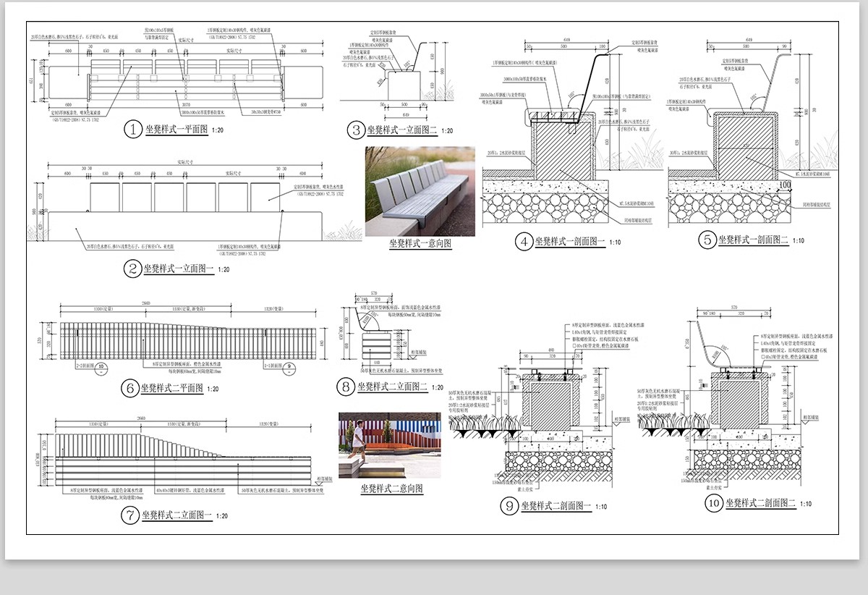This screenshot has width=868, height=595.
Task: Select the circled number 3 marker
Action: pyautogui.click(x=355, y=130)
